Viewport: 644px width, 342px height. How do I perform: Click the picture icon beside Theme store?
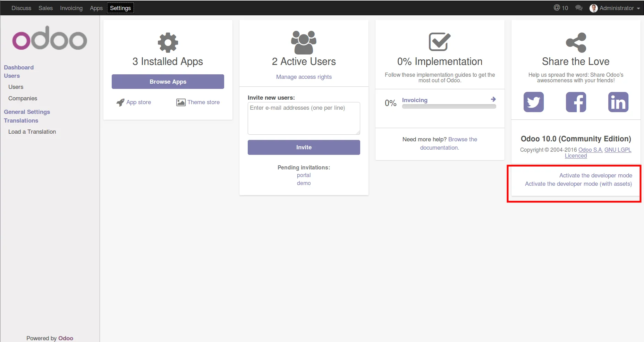[181, 102]
